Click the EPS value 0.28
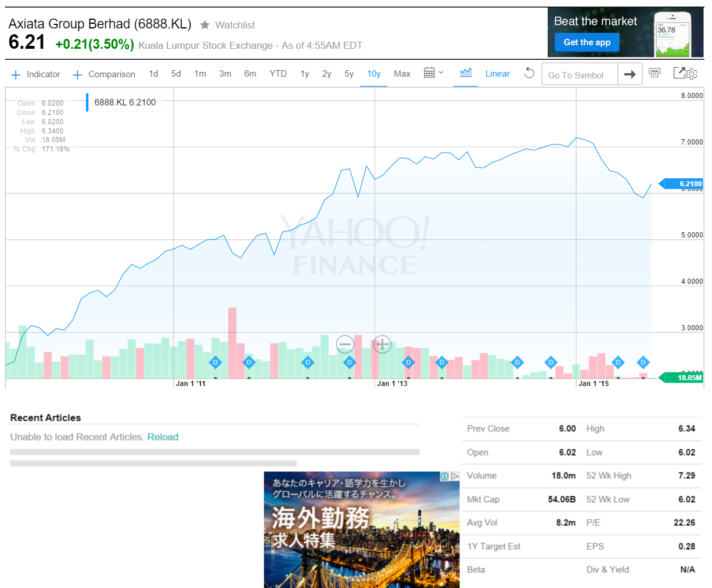The width and height of the screenshot is (712, 588). [x=686, y=546]
